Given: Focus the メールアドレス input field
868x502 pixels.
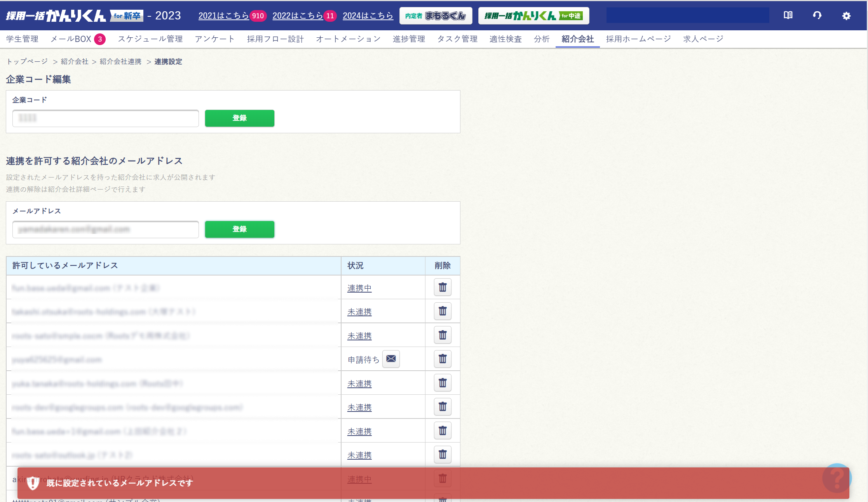Looking at the screenshot, I should (105, 229).
